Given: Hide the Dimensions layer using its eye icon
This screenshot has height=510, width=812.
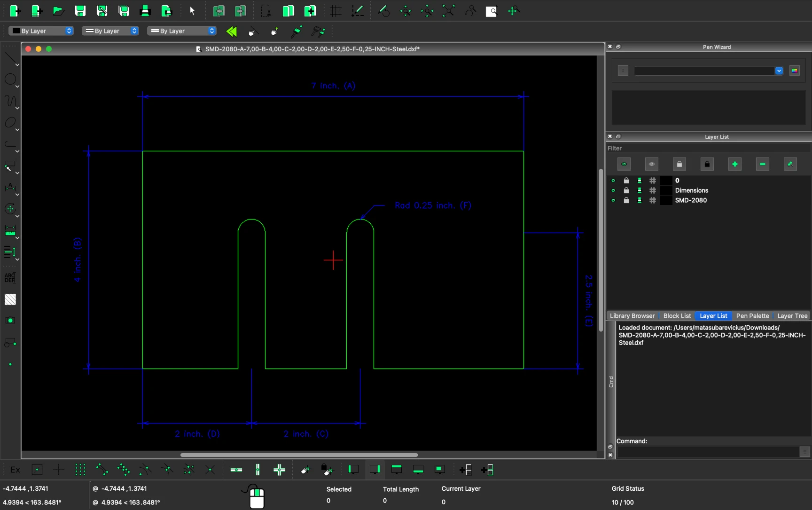Looking at the screenshot, I should click(613, 190).
